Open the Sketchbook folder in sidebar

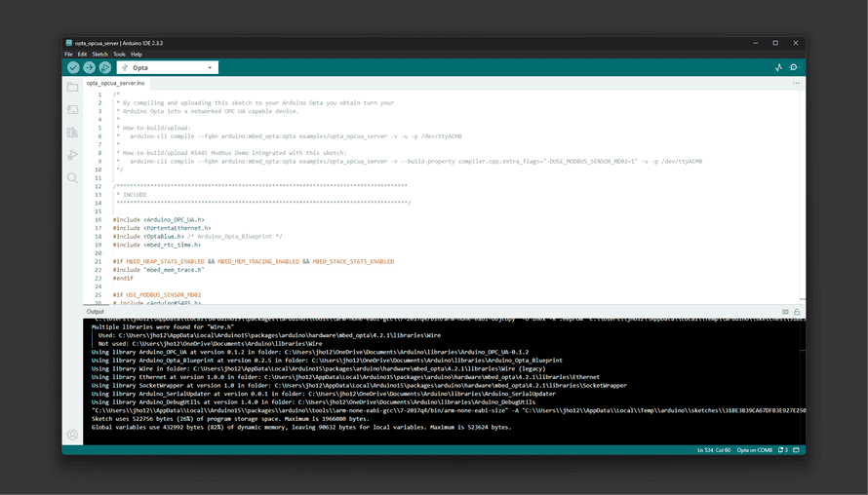tap(72, 87)
